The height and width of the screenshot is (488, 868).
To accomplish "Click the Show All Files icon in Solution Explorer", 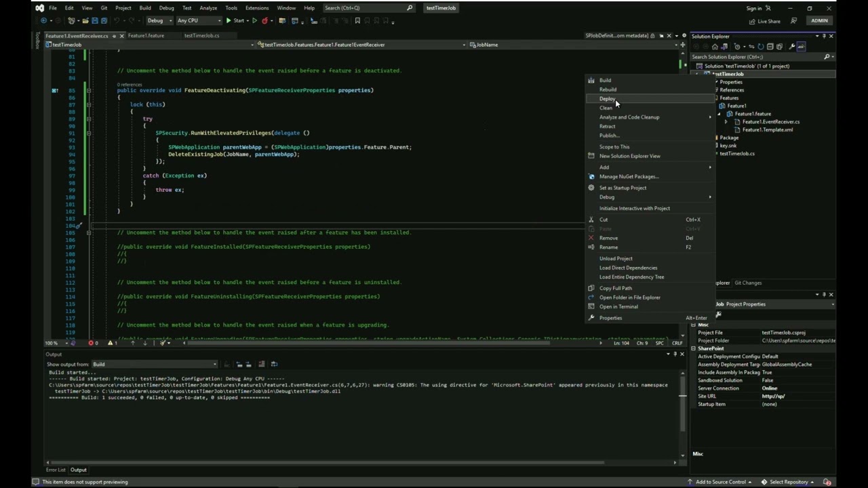I will tap(779, 47).
